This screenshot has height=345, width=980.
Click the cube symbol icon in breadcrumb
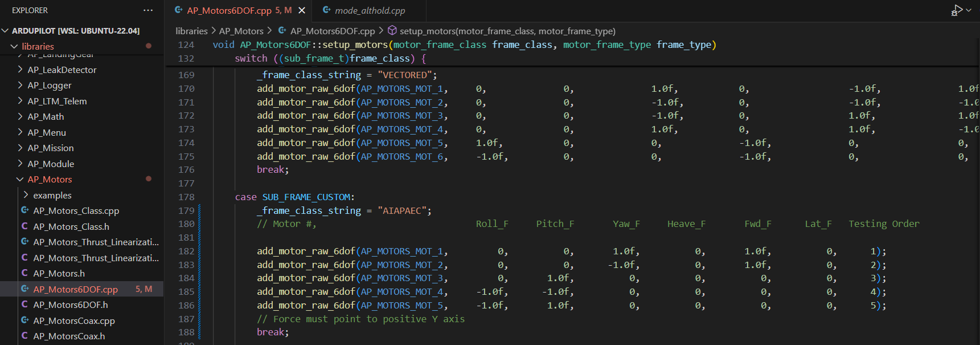coord(392,30)
